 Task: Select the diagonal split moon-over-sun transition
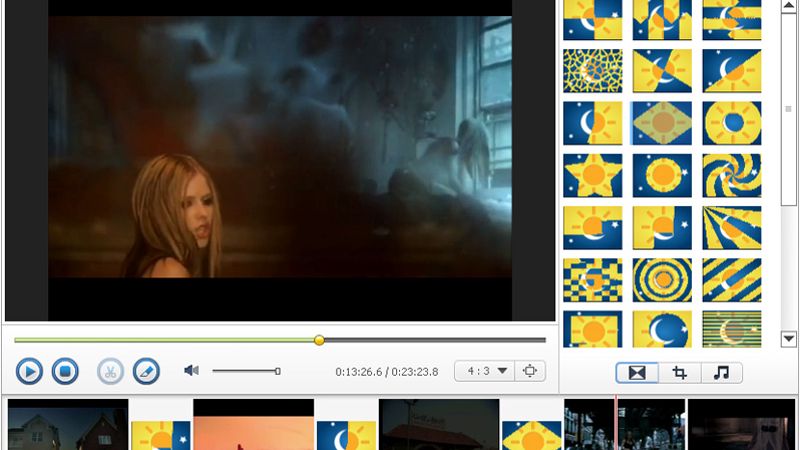732,71
